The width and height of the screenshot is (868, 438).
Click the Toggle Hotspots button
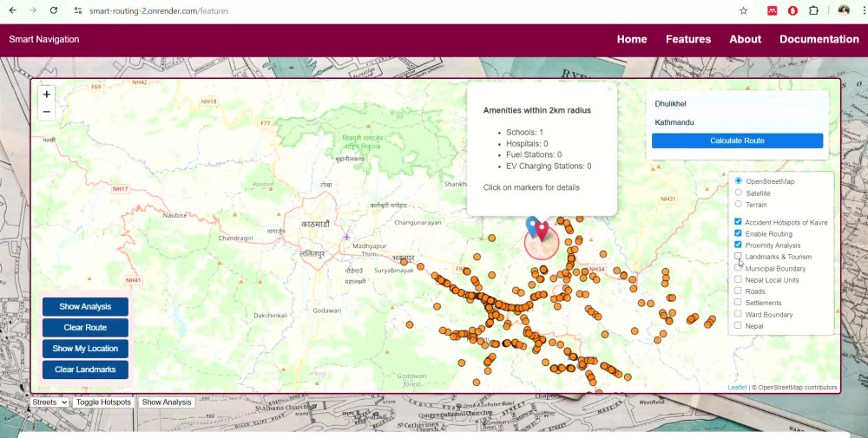103,402
